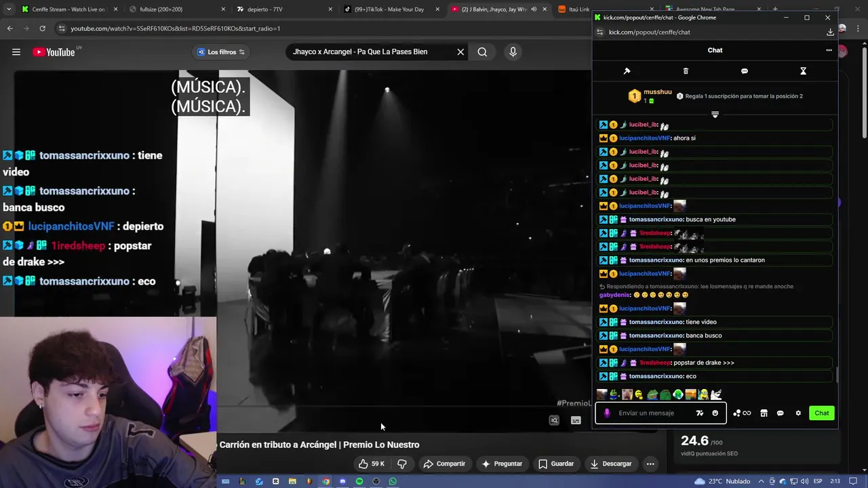
Task: Switch to the TikTok Make Your Day tab
Action: [392, 9]
